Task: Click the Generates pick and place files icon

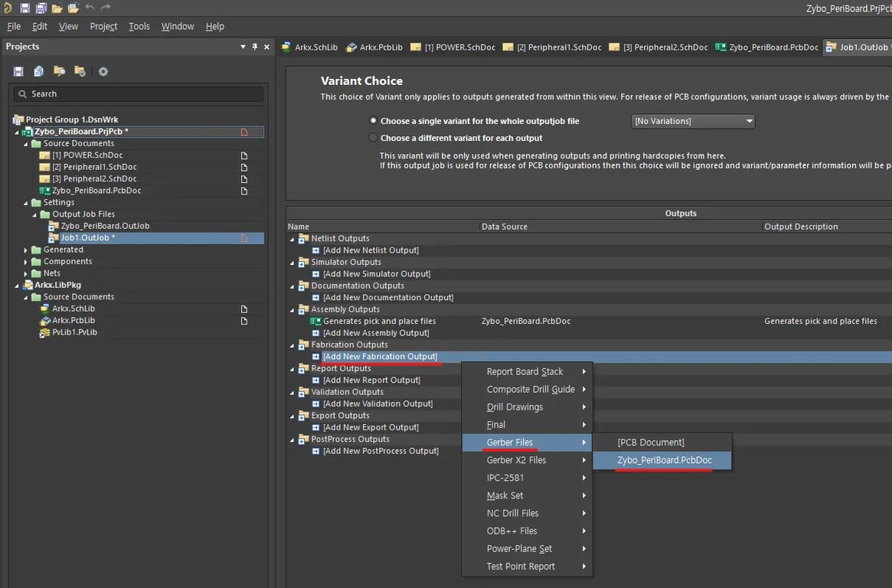Action: pyautogui.click(x=315, y=322)
